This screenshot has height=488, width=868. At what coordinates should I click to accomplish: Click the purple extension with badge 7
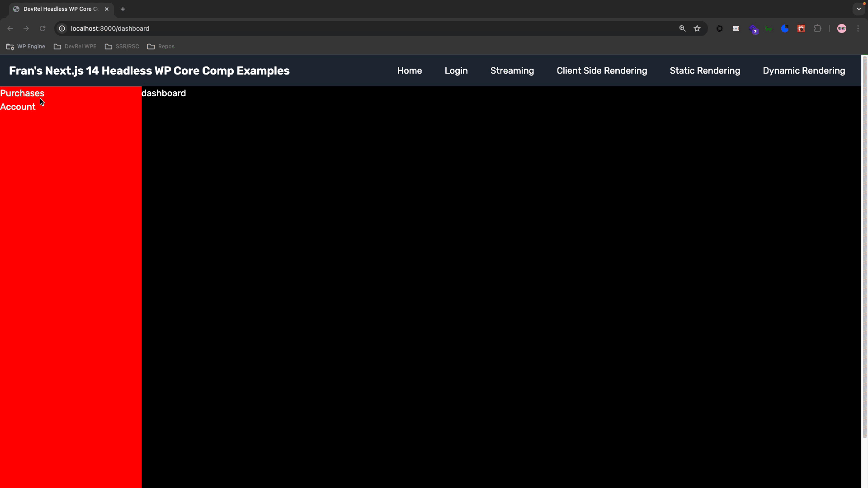pos(753,29)
